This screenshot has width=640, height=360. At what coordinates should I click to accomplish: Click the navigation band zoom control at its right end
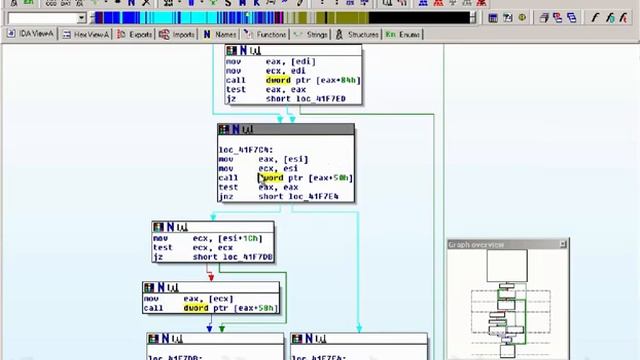[x=473, y=18]
